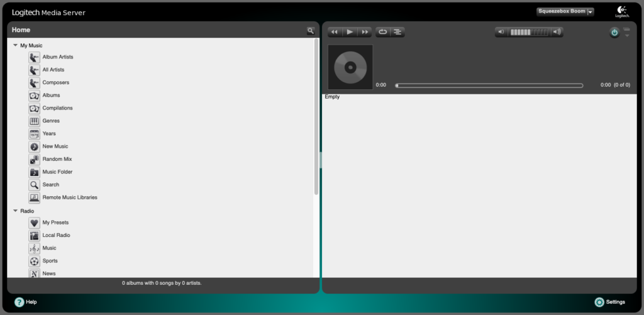Viewport: 644px width, 315px height.
Task: Open the Help link
Action: [26, 302]
